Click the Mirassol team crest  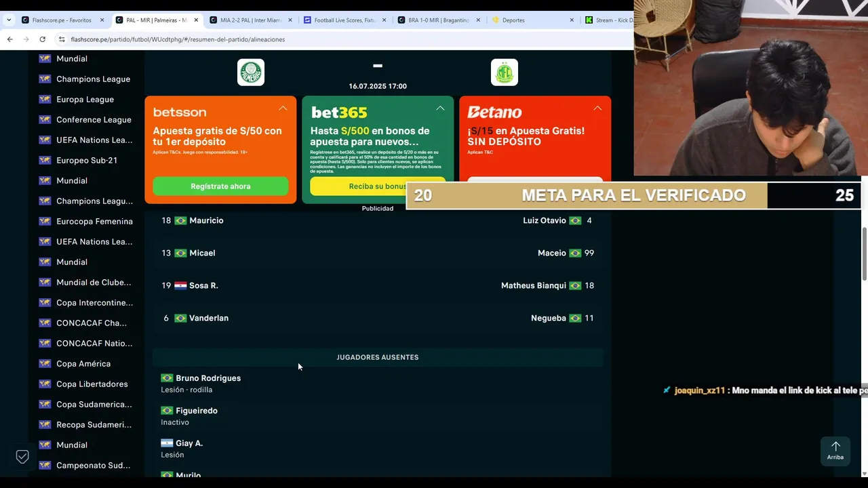coord(505,73)
